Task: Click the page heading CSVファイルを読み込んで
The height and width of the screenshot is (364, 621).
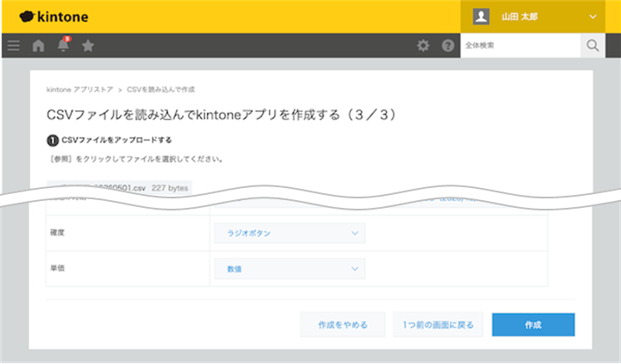Action: click(x=222, y=115)
